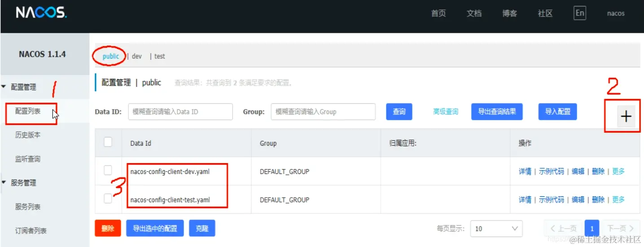Open the 文档 docs link
Screen dimensions: 644x247
(x=474, y=13)
